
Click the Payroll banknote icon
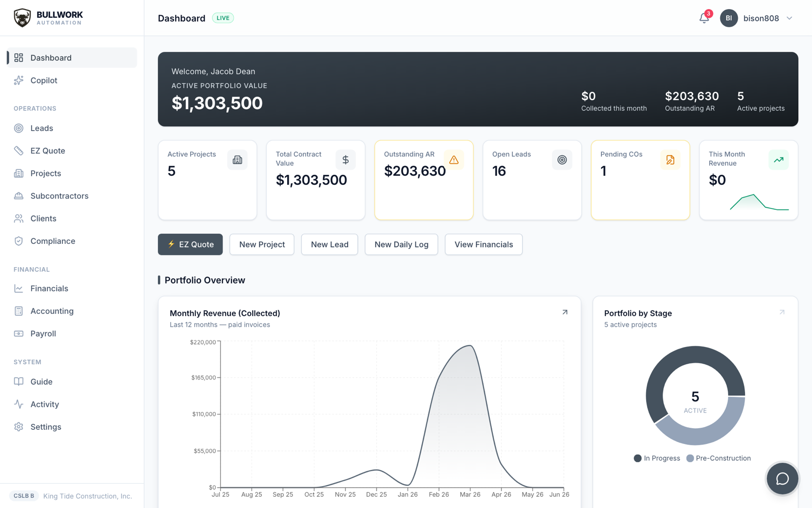pyautogui.click(x=19, y=334)
